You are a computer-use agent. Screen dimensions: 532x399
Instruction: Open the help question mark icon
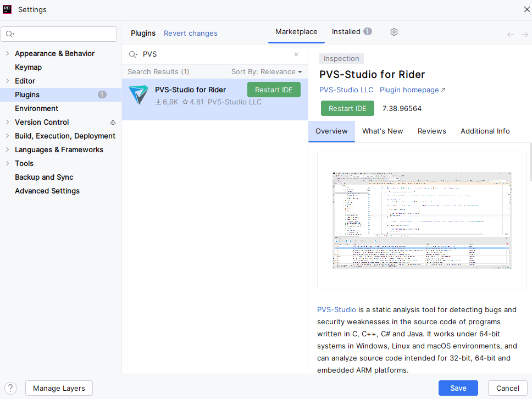pos(10,388)
